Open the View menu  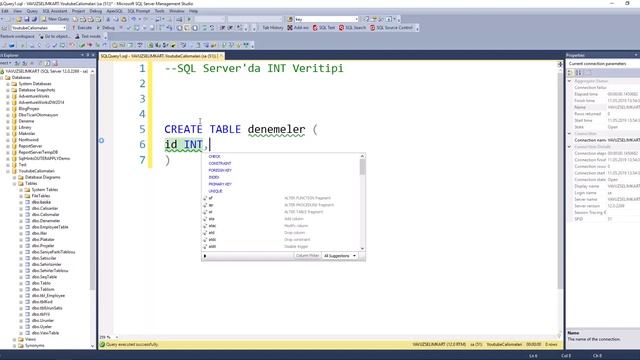pos(18,11)
